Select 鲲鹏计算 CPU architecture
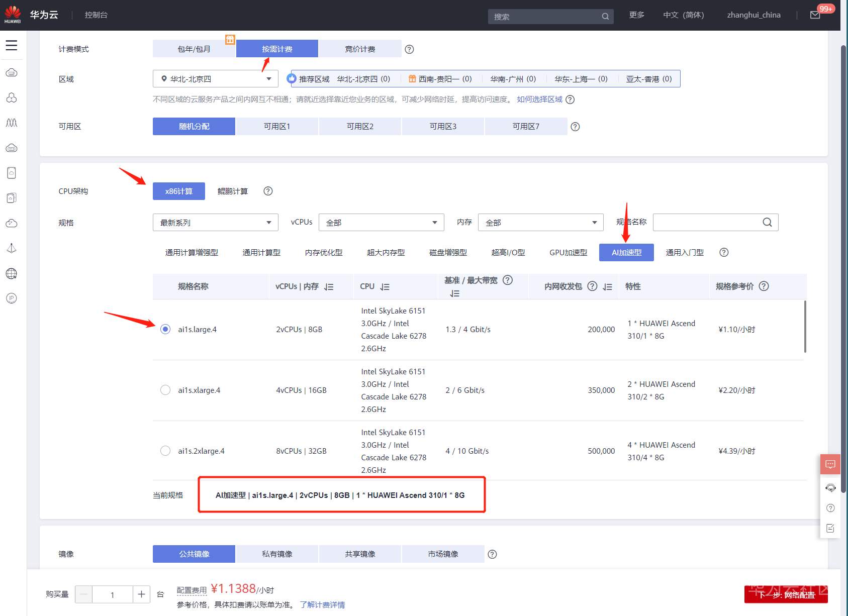 click(233, 191)
